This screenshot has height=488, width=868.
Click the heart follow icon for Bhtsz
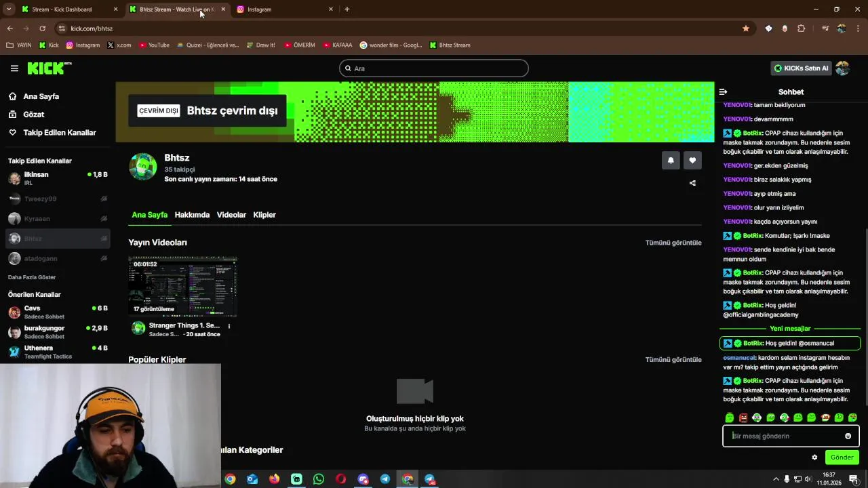coord(692,161)
